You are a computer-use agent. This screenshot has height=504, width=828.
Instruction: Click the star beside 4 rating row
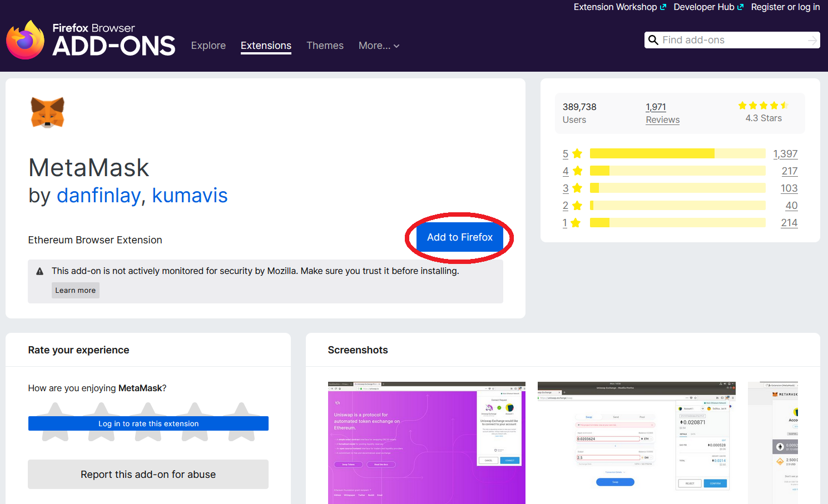point(577,171)
